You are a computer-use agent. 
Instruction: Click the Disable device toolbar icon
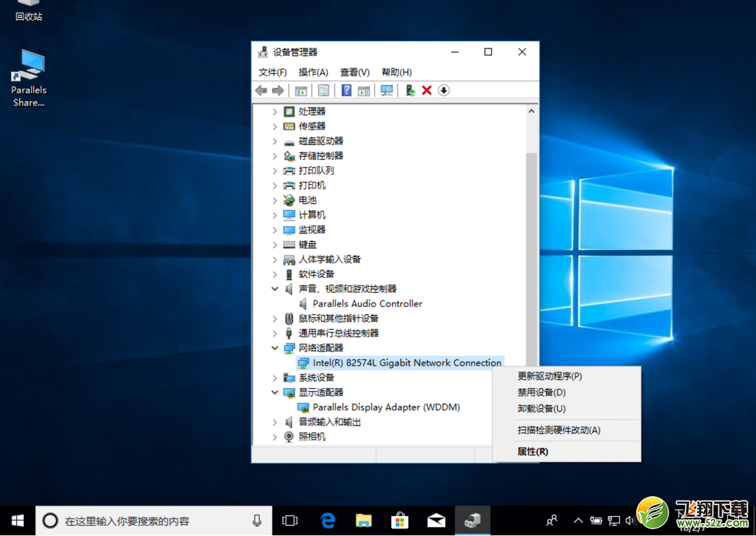(443, 90)
